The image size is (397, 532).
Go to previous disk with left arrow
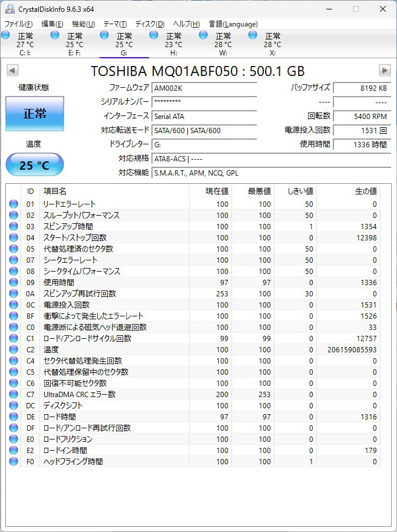click(x=12, y=71)
